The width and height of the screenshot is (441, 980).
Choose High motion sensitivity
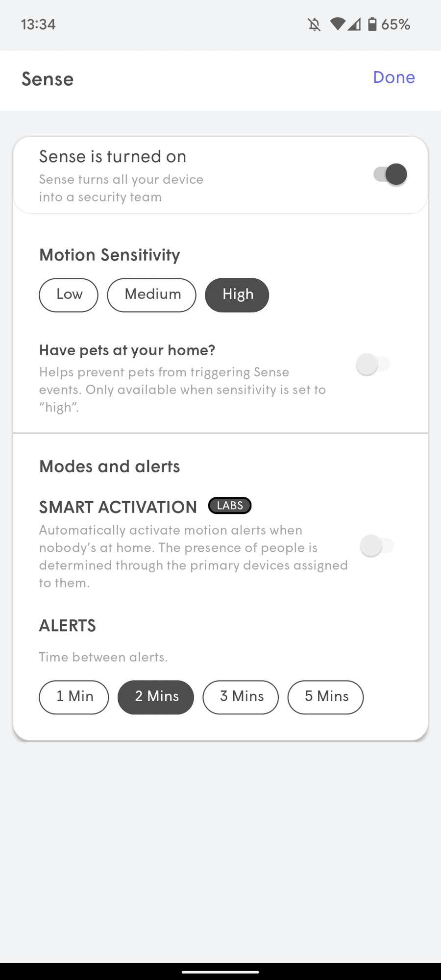[237, 295]
